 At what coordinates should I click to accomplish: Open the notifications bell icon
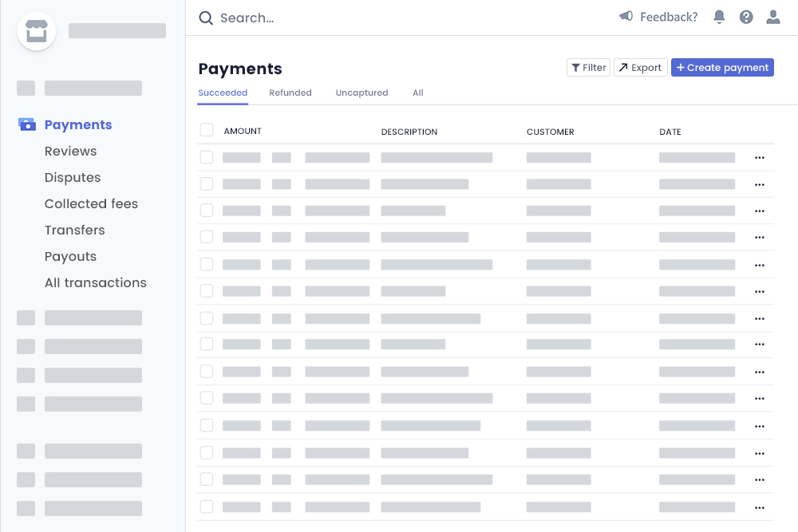tap(719, 16)
